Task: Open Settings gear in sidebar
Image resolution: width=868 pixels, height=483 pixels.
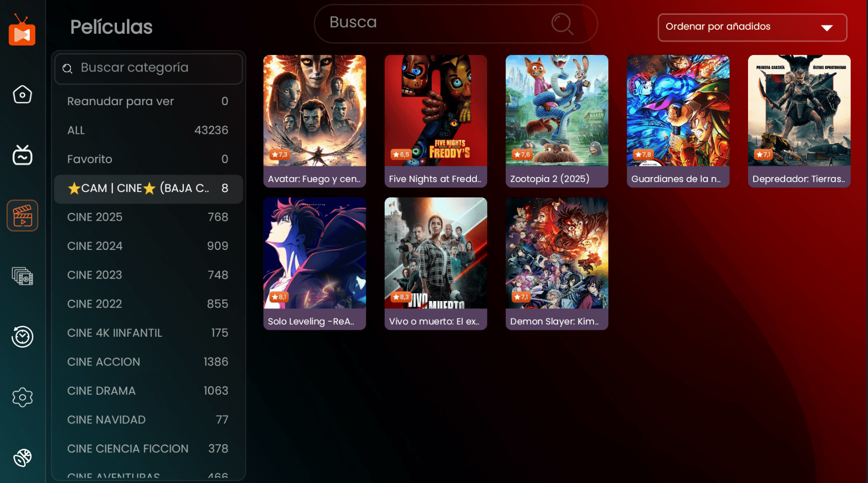Action: click(x=22, y=397)
